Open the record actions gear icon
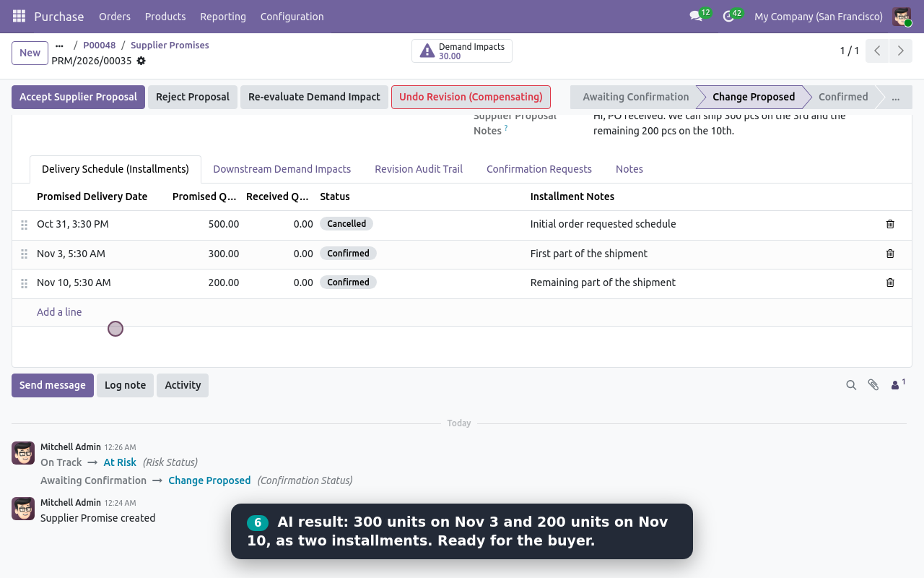The height and width of the screenshot is (578, 924). click(x=141, y=61)
